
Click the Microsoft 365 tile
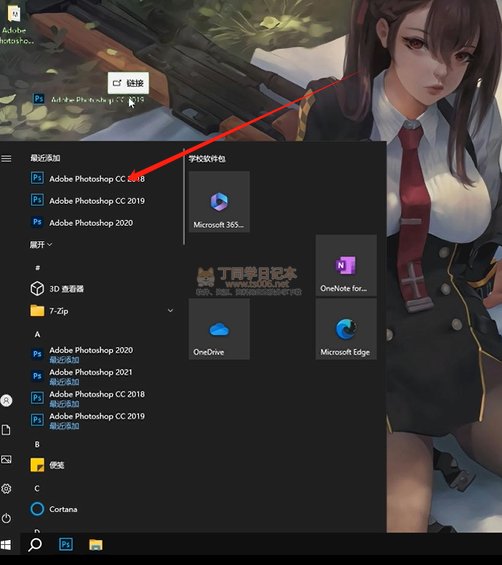219,202
